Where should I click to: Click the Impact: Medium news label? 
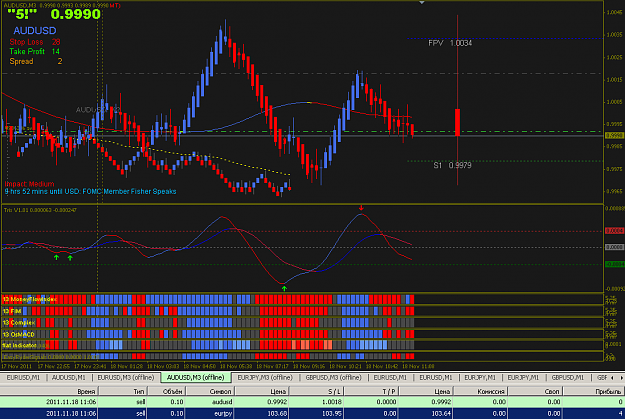click(x=29, y=184)
